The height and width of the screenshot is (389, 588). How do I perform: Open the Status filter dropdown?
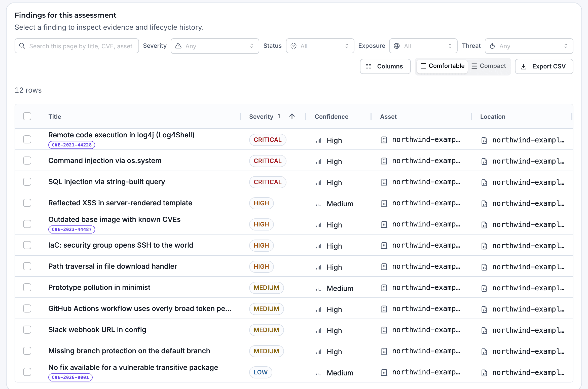click(x=320, y=46)
